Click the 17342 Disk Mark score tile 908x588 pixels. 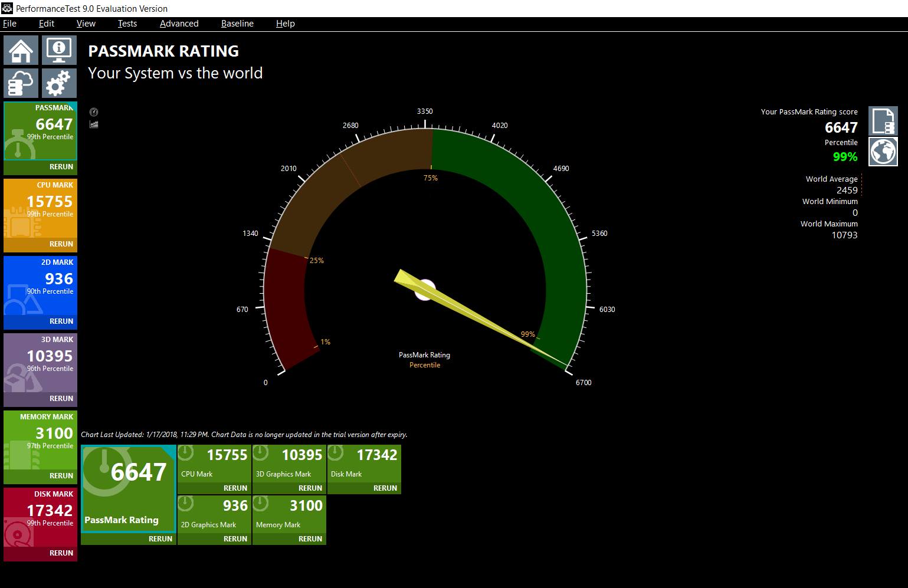tap(364, 464)
